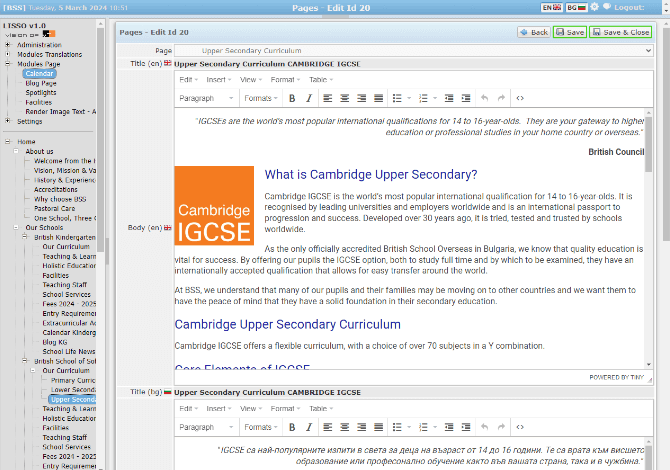Insert a bullet list in English editor

[397, 98]
